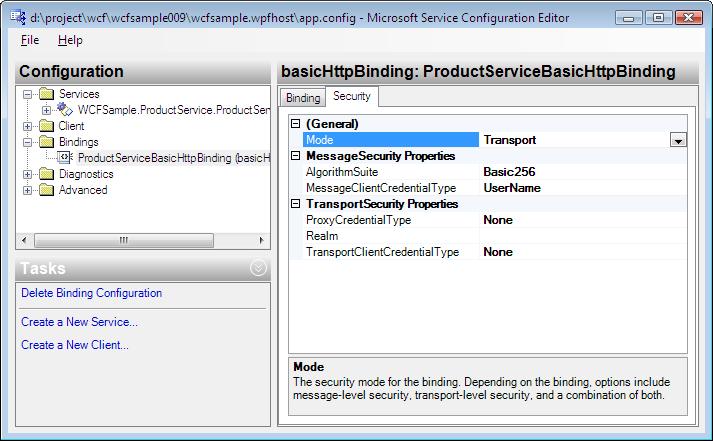
Task: Click the Bindings folder icon
Action: [x=46, y=142]
